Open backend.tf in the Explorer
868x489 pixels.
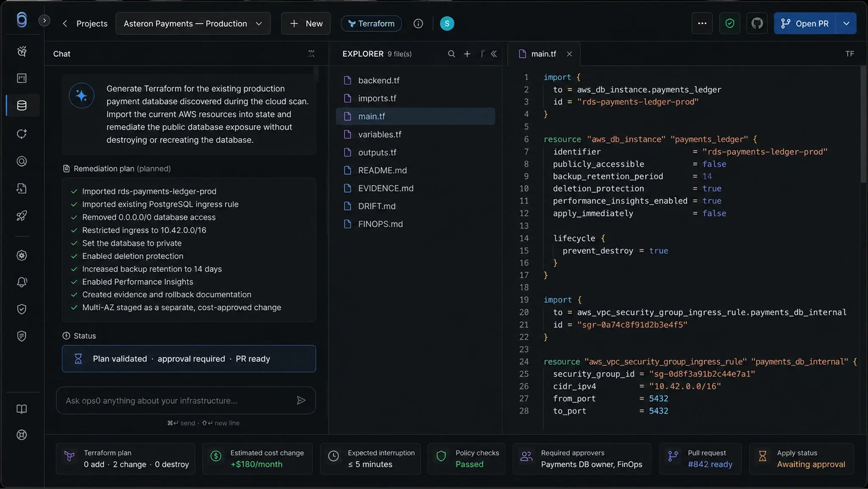pos(415,80)
